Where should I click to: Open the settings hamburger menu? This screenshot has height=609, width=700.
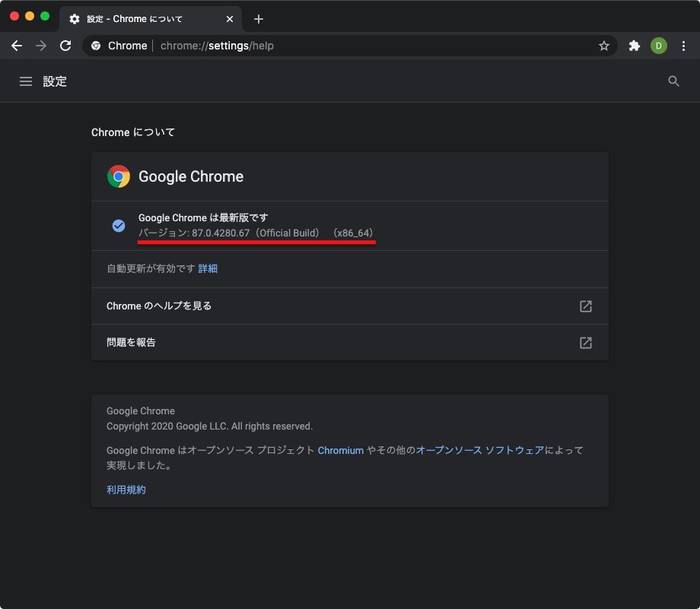[x=26, y=81]
